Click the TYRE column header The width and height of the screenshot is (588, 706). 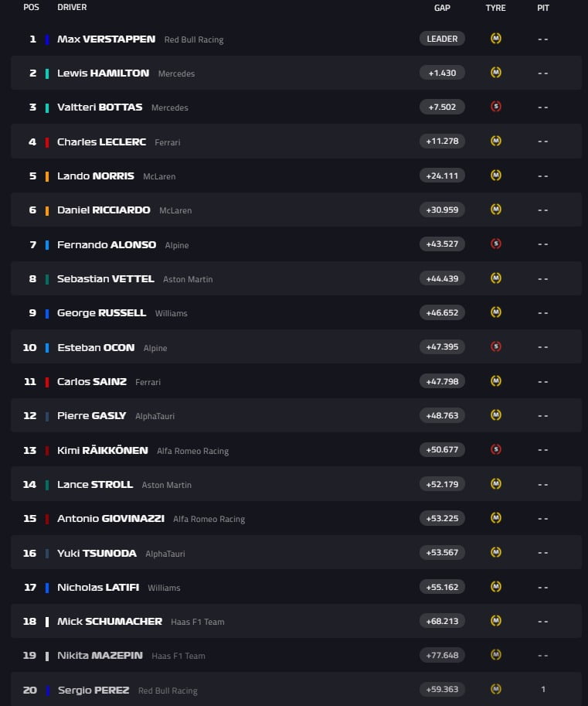(x=495, y=8)
